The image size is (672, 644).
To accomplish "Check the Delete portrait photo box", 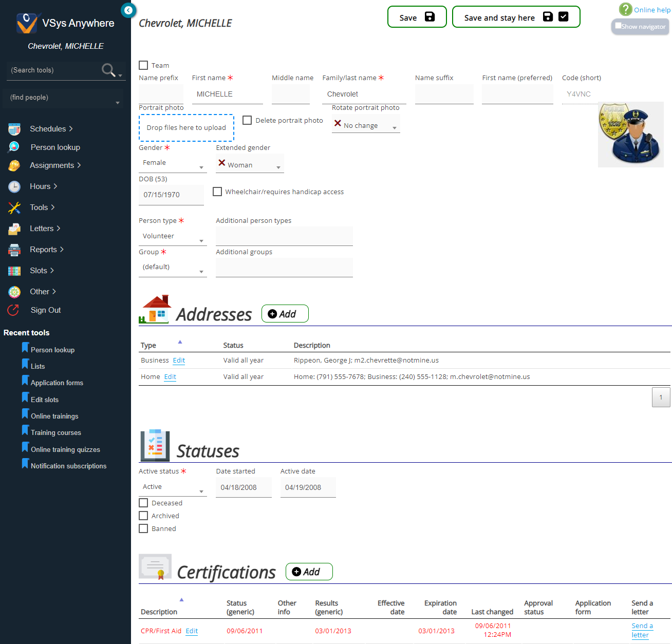I will [x=247, y=120].
